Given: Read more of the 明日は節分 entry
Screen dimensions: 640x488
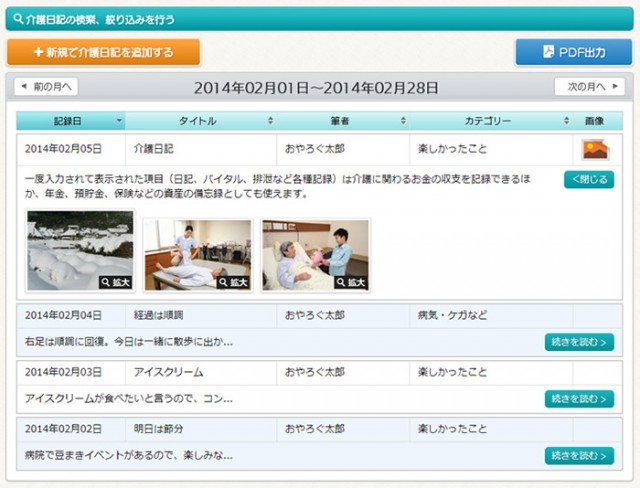Looking at the screenshot, I should [x=579, y=455].
